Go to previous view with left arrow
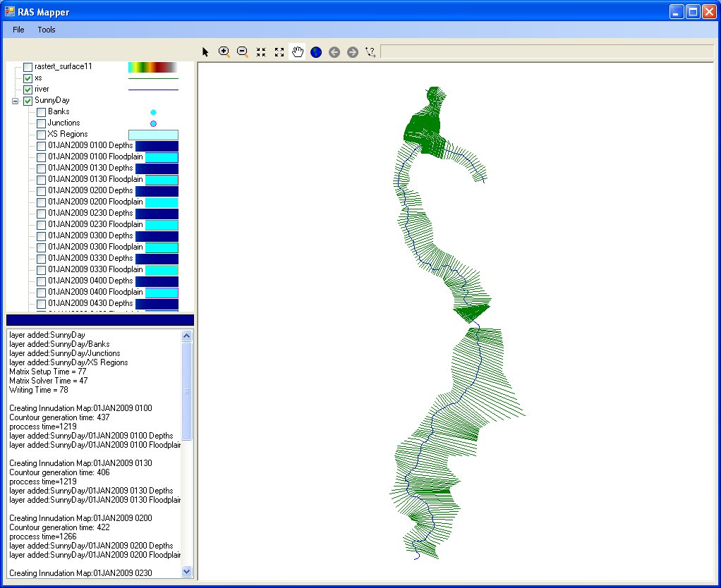This screenshot has width=721, height=588. pyautogui.click(x=334, y=52)
